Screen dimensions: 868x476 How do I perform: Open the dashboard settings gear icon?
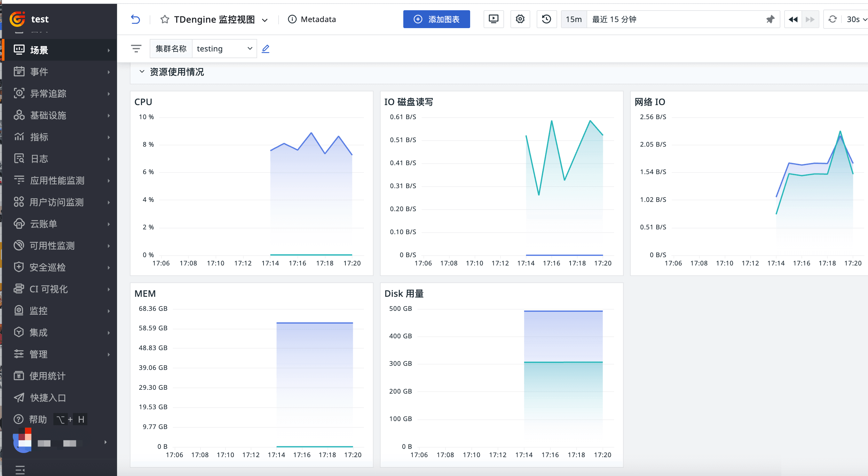point(520,19)
